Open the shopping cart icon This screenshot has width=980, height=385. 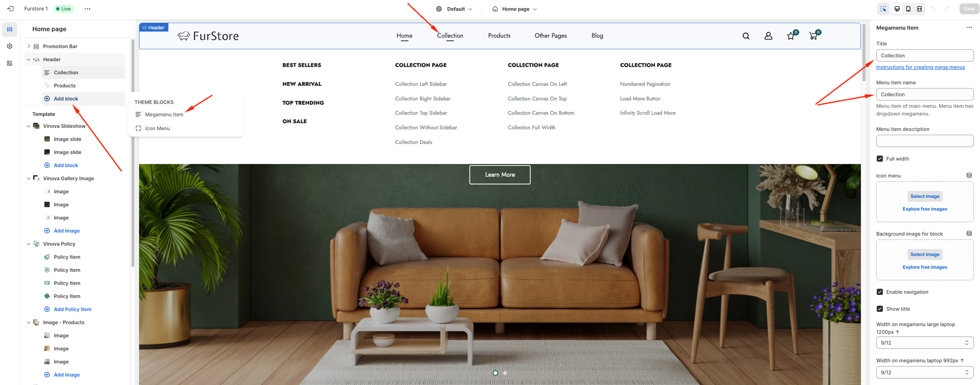pos(813,36)
